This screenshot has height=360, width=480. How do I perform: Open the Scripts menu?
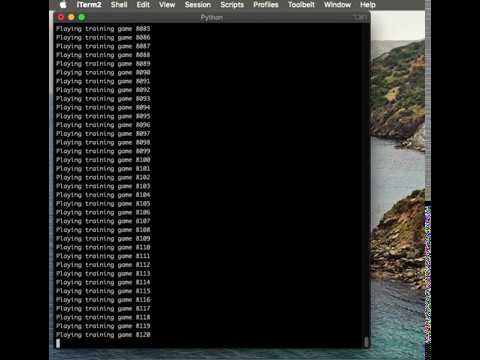[x=232, y=5]
